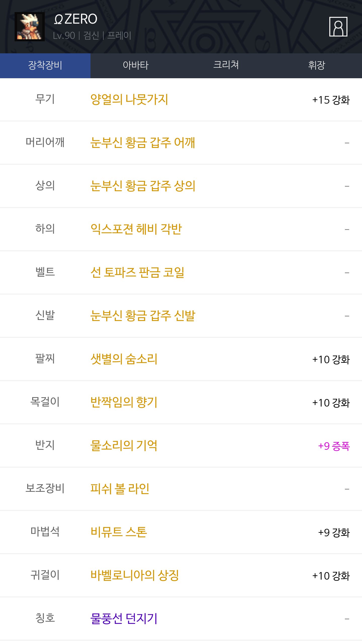This screenshot has height=644, width=362.
Task: Select necklace item 반짝임의 향기
Action: pos(124,402)
